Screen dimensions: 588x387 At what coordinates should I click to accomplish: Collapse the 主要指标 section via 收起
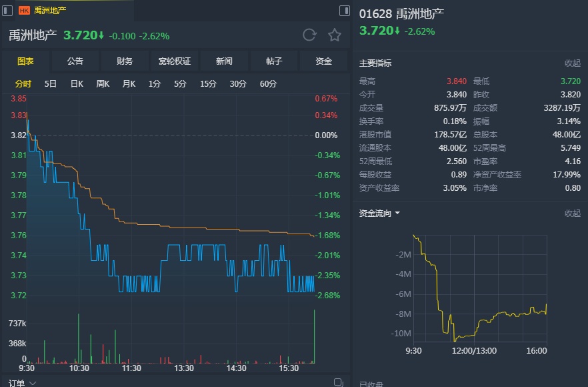pos(573,63)
